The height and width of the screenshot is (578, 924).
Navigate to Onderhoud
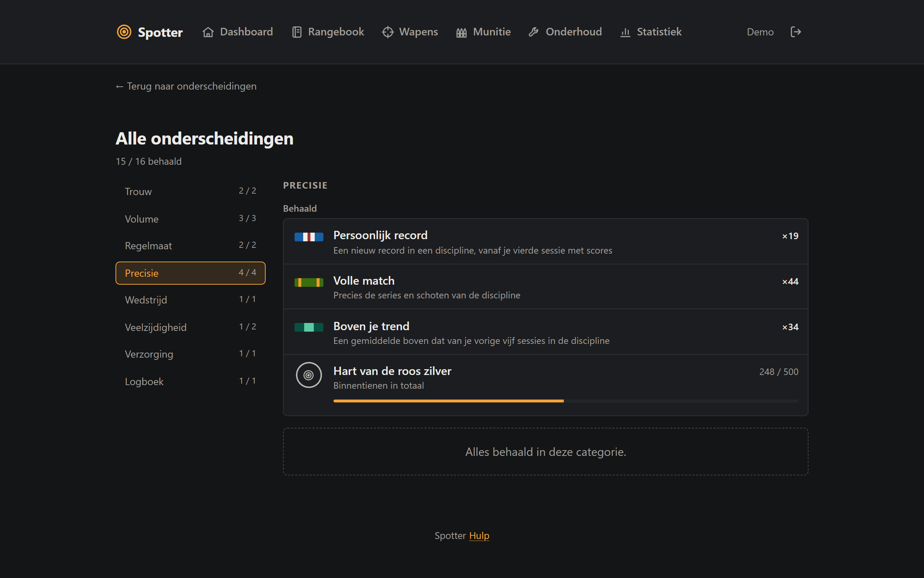565,32
